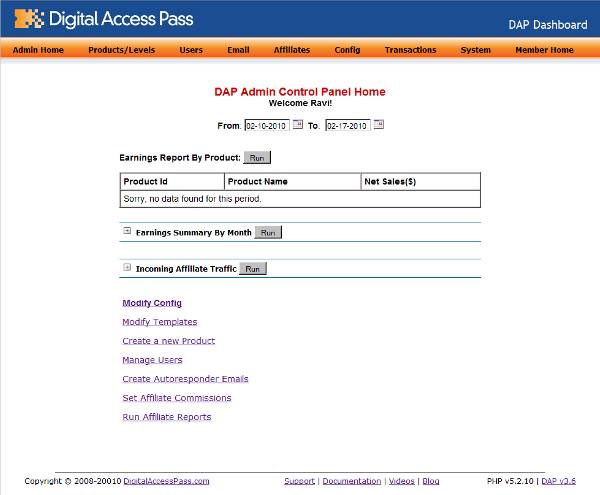Run the Earnings Report By Product
The height and width of the screenshot is (495, 600).
click(257, 158)
